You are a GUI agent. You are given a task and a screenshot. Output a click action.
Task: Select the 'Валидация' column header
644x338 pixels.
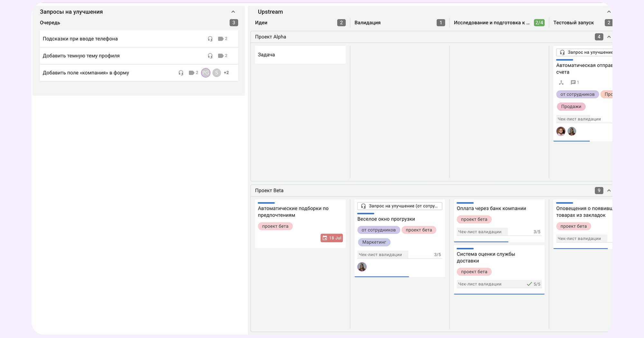[367, 23]
